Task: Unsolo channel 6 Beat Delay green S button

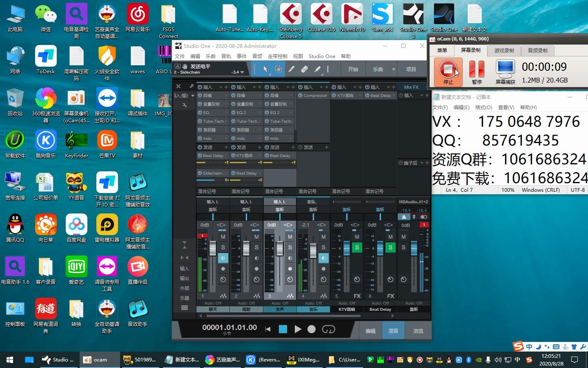Action: [390, 247]
